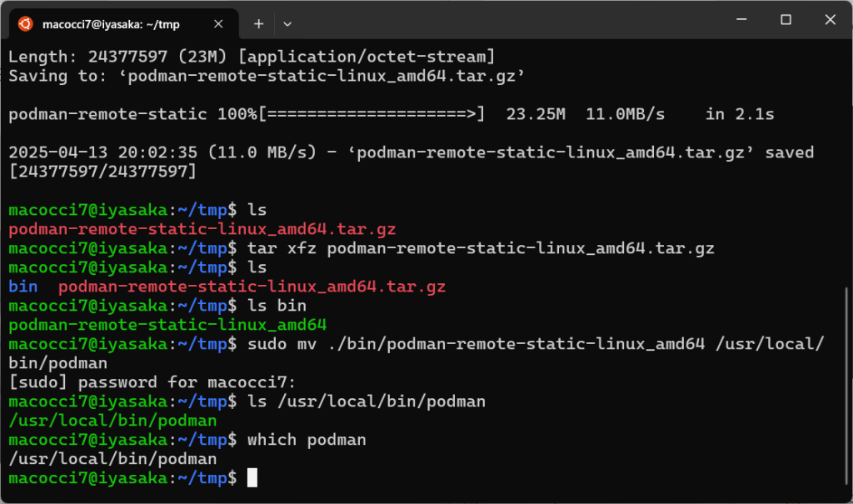The width and height of the screenshot is (853, 504).
Task: Click the green /usr/local/bin/podman path
Action: click(x=112, y=421)
